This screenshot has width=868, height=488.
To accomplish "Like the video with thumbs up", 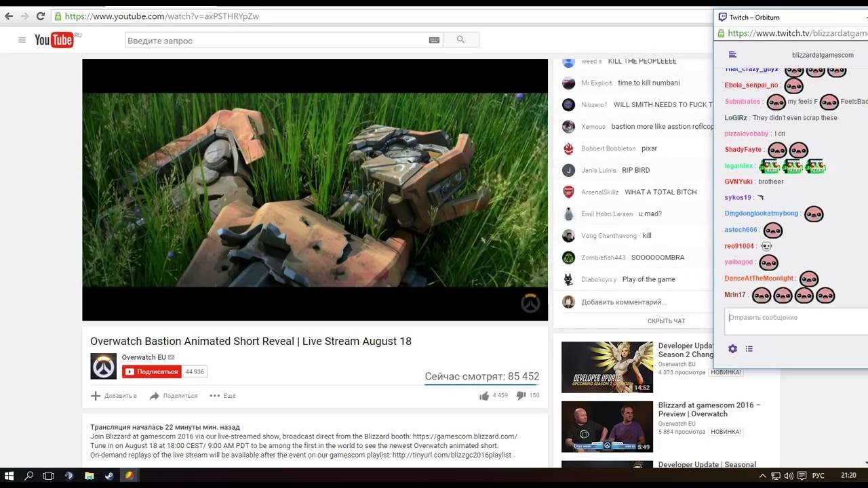I will pyautogui.click(x=484, y=396).
